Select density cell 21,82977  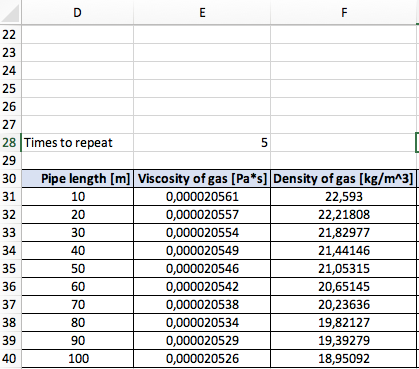pos(344,233)
